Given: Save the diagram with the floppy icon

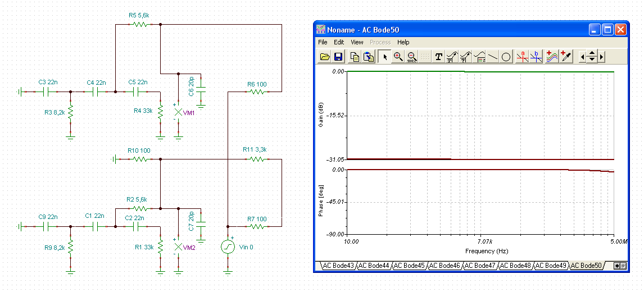Looking at the screenshot, I should [x=338, y=57].
